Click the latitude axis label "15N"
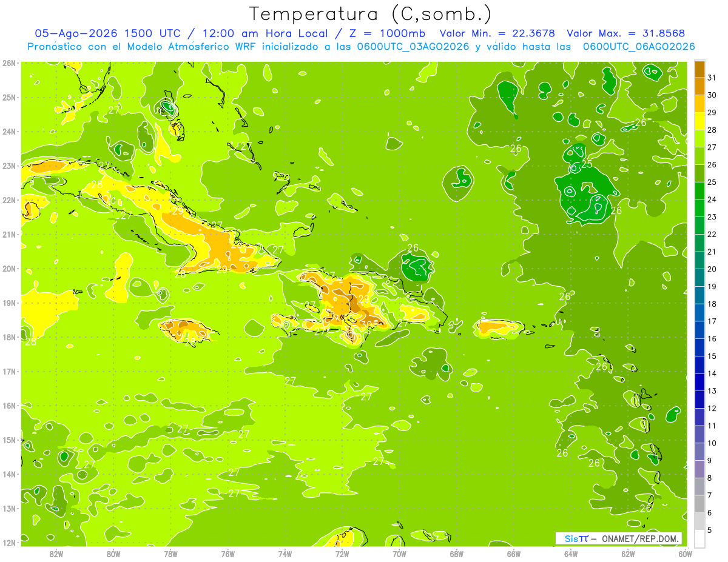 (8, 440)
